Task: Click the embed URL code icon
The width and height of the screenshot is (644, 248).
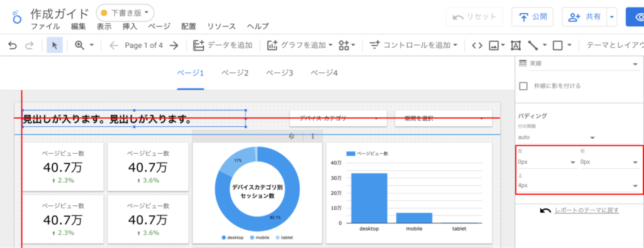Action: pos(477,45)
